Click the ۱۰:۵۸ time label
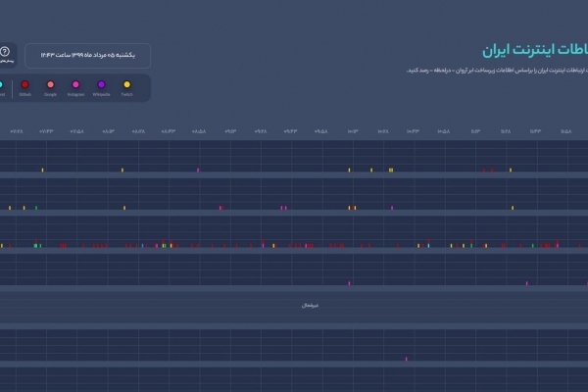This screenshot has width=588, height=392. (444, 131)
